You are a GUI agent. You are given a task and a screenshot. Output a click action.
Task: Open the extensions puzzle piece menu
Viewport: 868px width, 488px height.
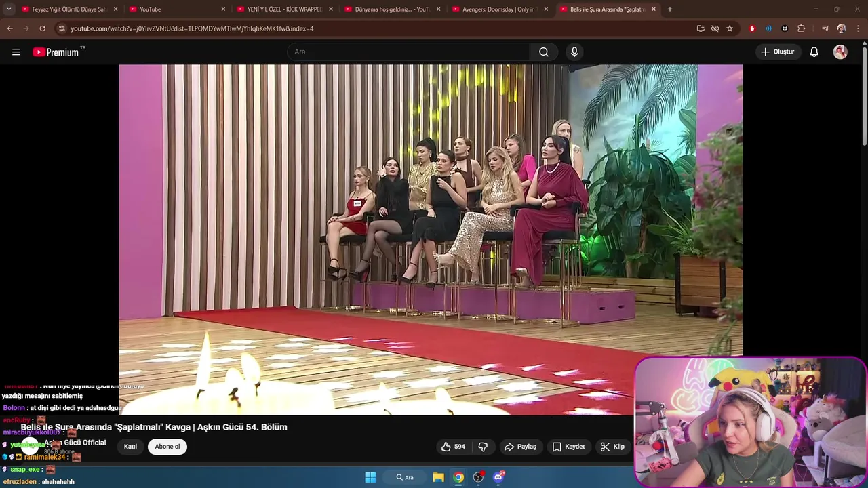802,28
